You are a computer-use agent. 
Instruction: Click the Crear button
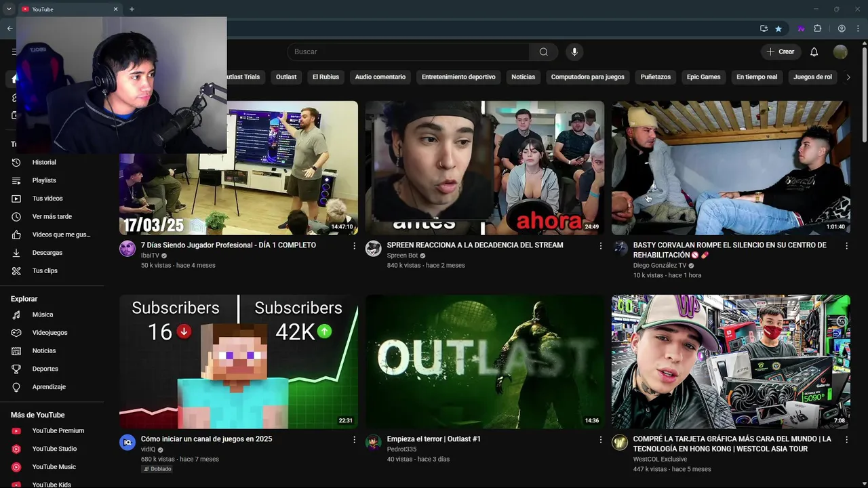pyautogui.click(x=781, y=52)
